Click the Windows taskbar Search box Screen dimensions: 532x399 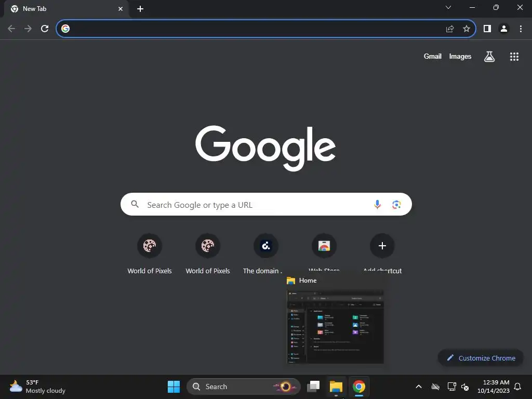click(244, 387)
